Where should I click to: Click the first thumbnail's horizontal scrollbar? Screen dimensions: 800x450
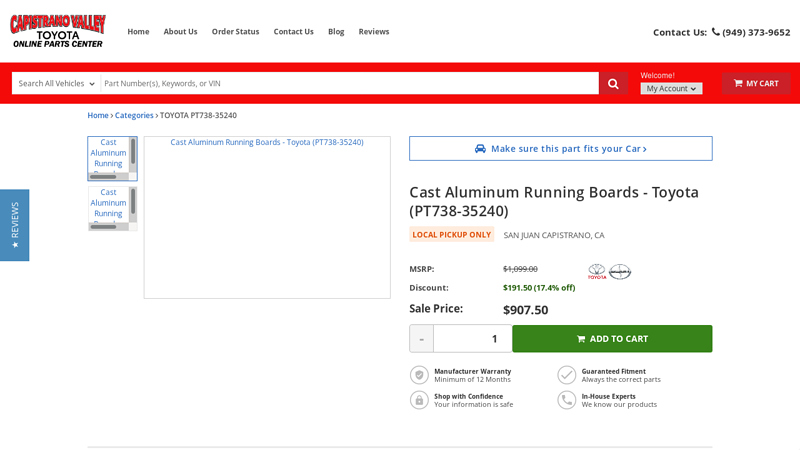[109, 177]
